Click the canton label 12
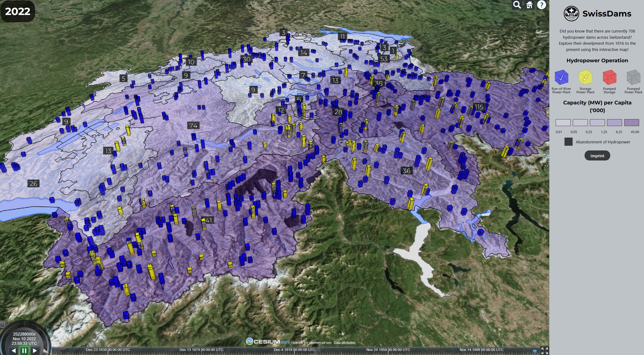The height and width of the screenshot is (355, 644). click(x=281, y=110)
